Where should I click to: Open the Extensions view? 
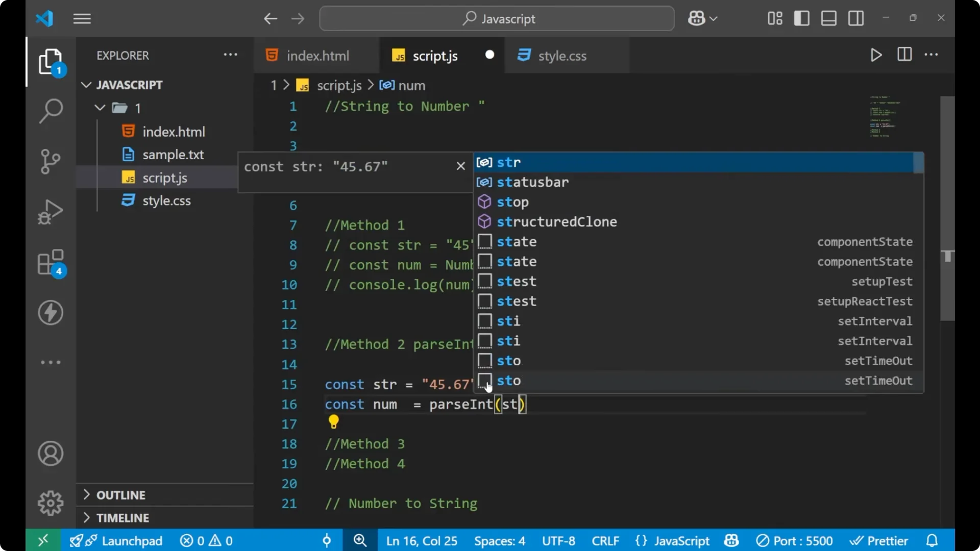tap(50, 262)
